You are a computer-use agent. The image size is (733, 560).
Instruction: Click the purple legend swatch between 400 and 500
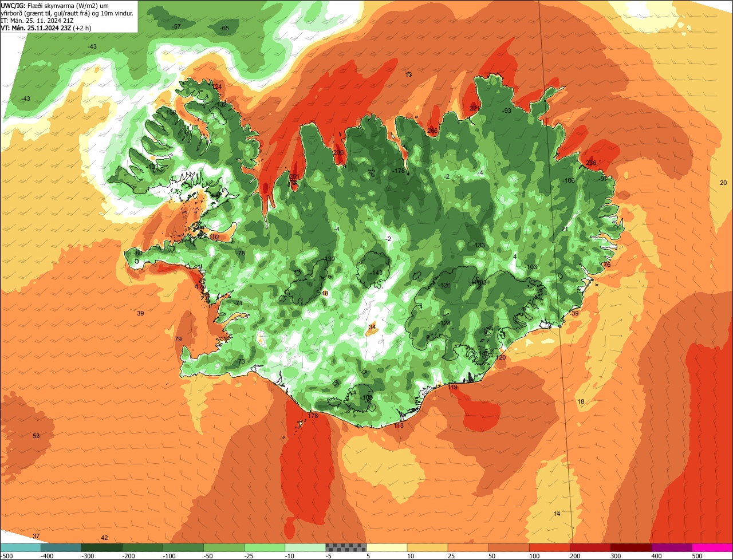point(672,547)
